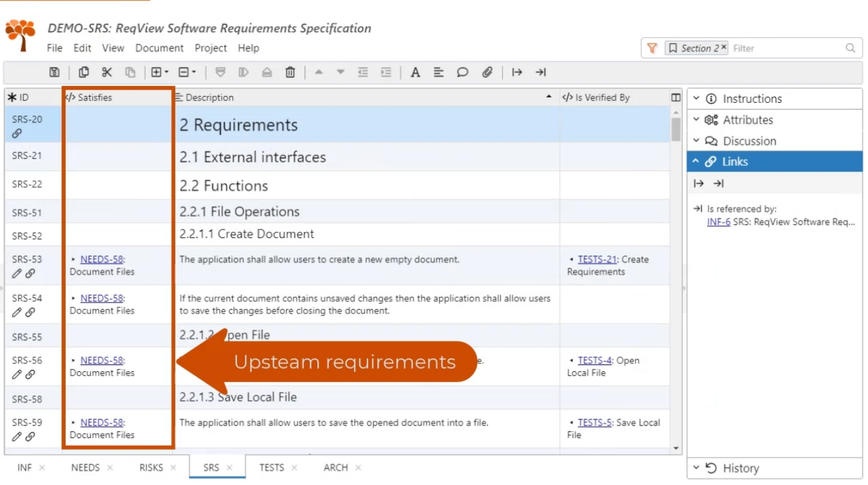Click the move down triangle icon
The height and width of the screenshot is (485, 868).
click(x=340, y=72)
